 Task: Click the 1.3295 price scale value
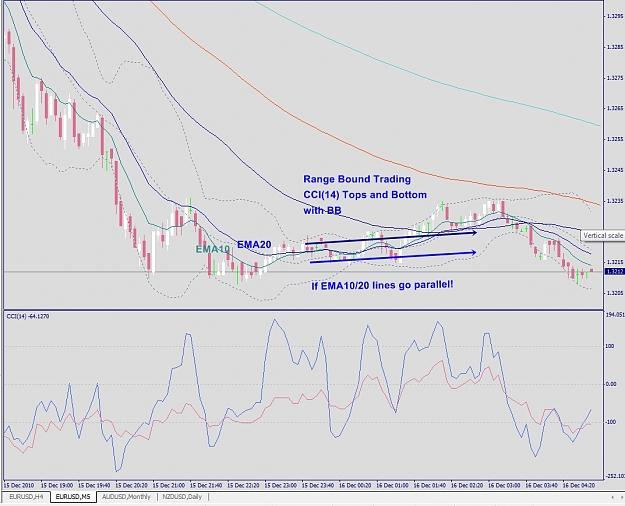615,16
